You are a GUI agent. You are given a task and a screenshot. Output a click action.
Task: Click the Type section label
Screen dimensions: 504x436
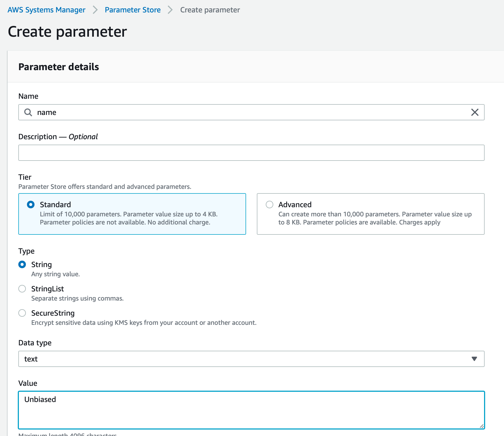pyautogui.click(x=26, y=251)
